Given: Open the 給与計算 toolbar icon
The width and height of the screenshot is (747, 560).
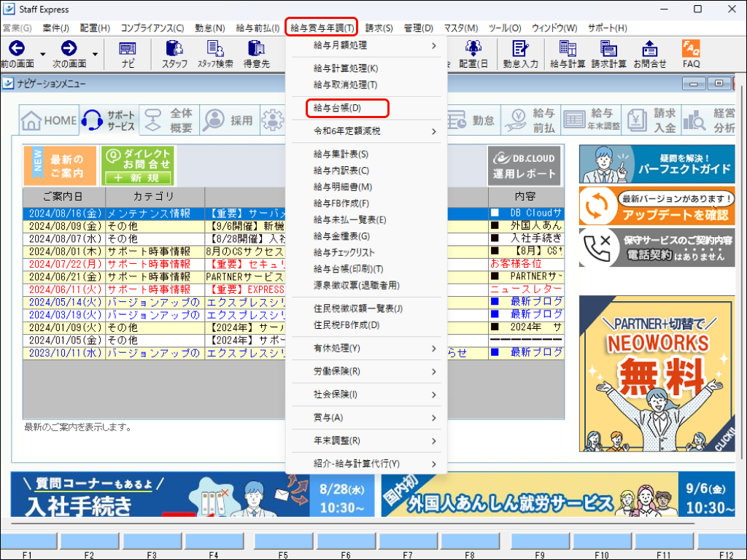Looking at the screenshot, I should [568, 54].
